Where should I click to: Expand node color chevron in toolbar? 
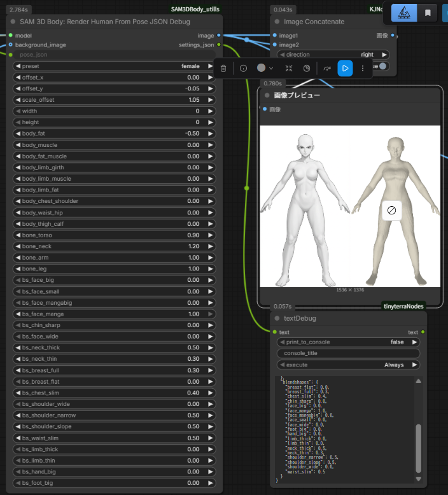(x=271, y=68)
